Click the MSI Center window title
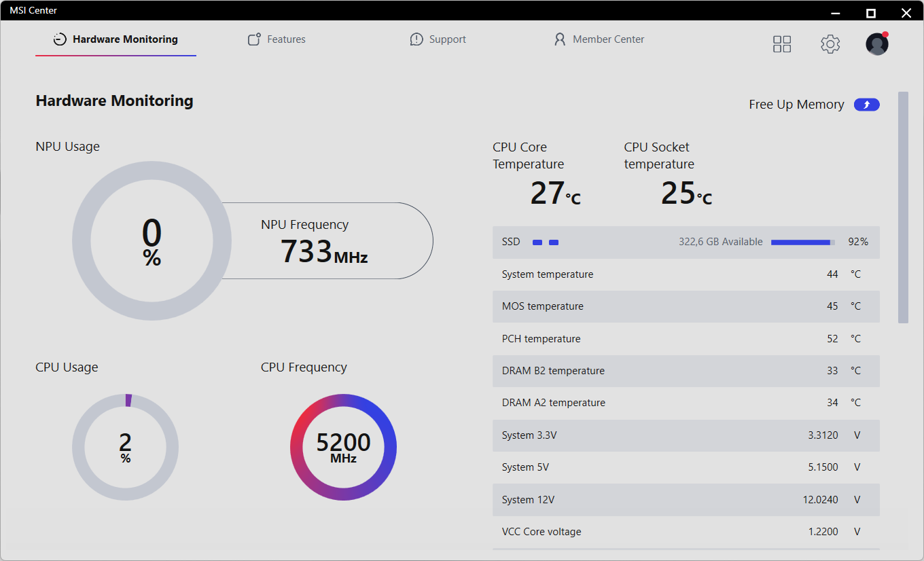This screenshot has height=561, width=924. 33,10
